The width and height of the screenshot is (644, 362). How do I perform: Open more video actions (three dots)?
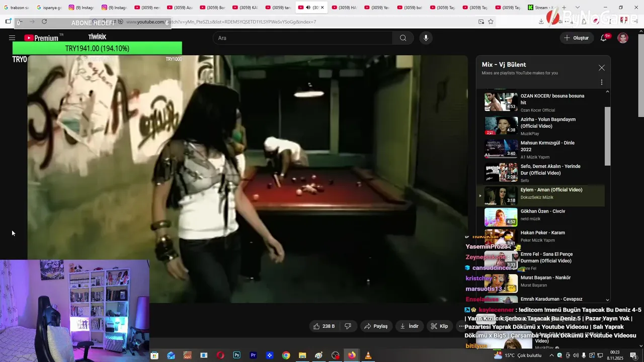(460, 326)
